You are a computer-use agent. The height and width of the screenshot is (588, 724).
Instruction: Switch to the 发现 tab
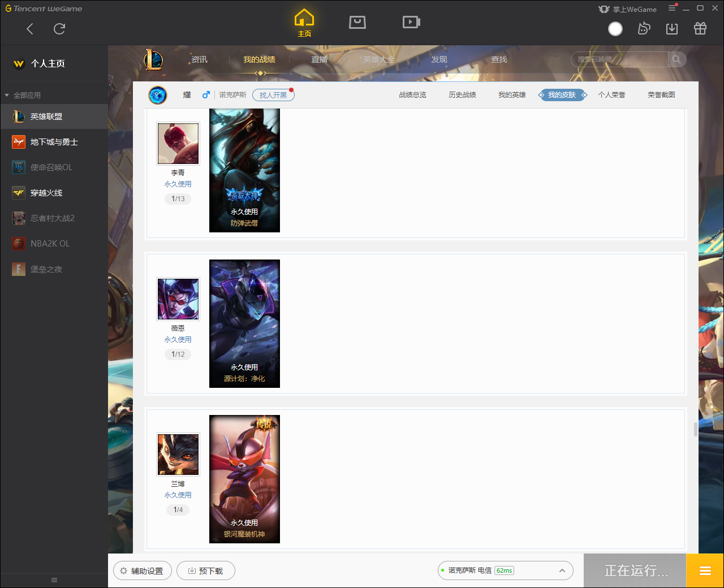tap(439, 59)
